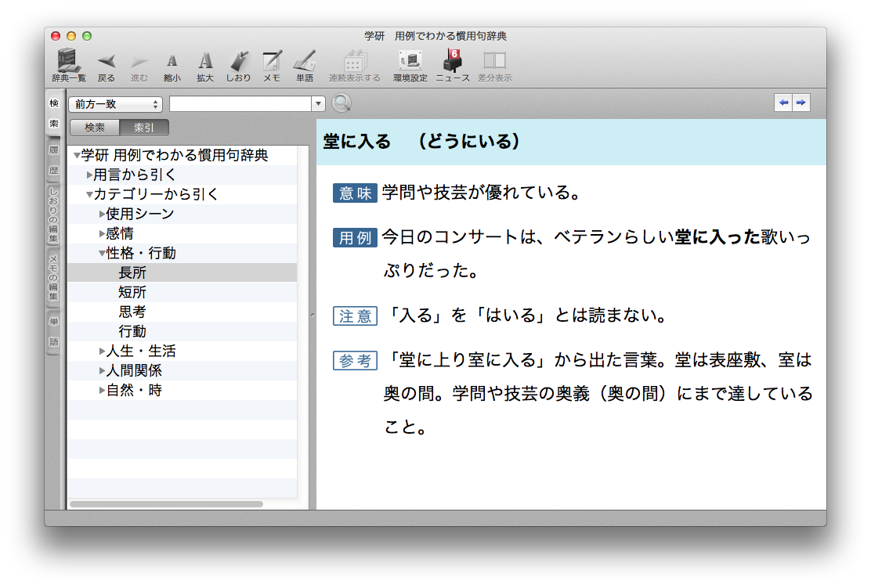Expand the 人生・生活 tree node
871x588 pixels.
pos(102,351)
